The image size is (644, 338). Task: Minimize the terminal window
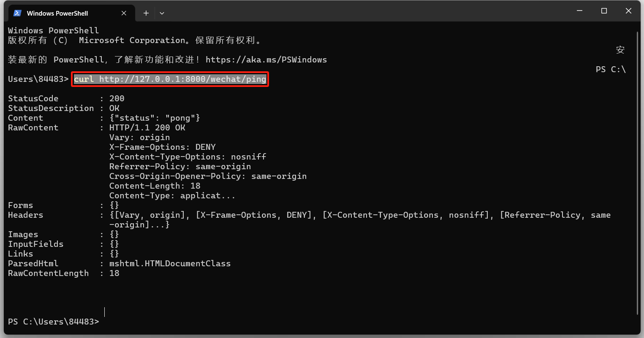click(579, 11)
